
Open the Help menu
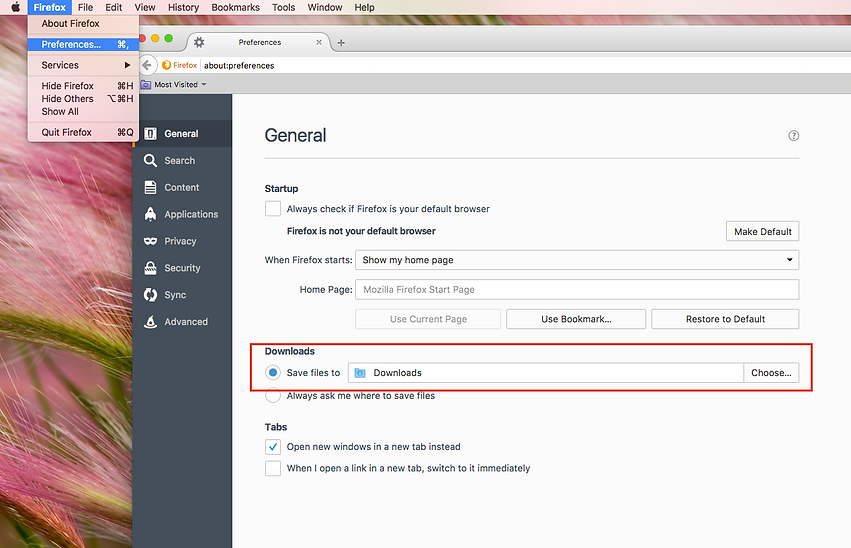click(x=364, y=7)
